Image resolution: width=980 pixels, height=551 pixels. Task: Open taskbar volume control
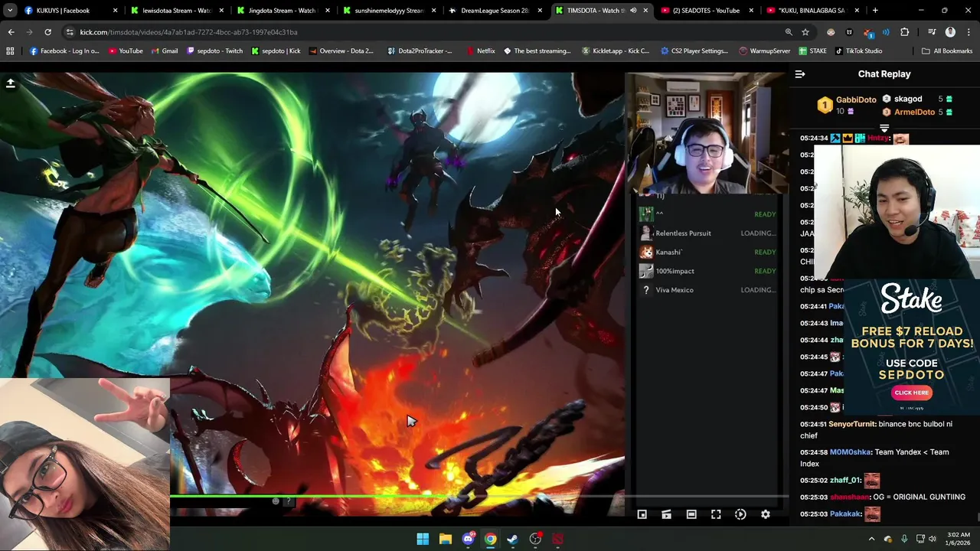point(933,539)
